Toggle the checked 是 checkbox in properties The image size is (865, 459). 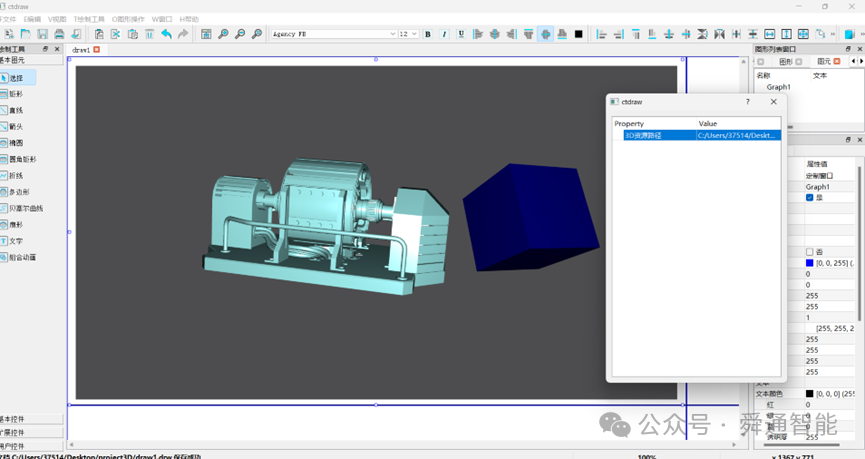point(809,198)
